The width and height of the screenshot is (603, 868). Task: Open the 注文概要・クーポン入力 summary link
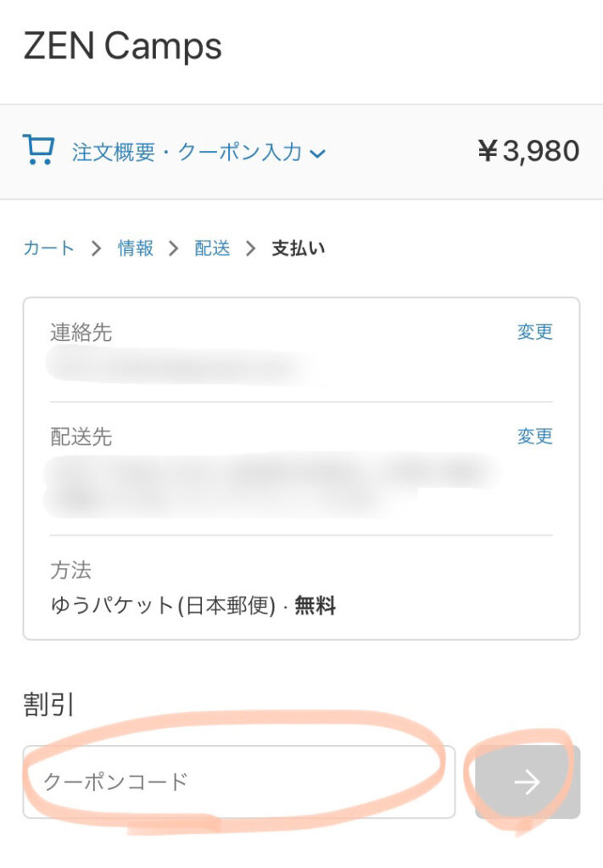[x=187, y=152]
